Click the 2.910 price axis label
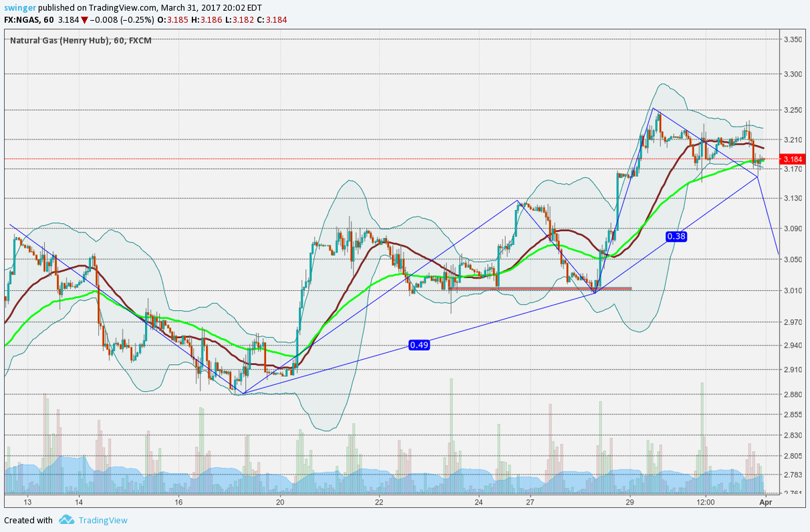This screenshot has width=810, height=532. pyautogui.click(x=793, y=370)
